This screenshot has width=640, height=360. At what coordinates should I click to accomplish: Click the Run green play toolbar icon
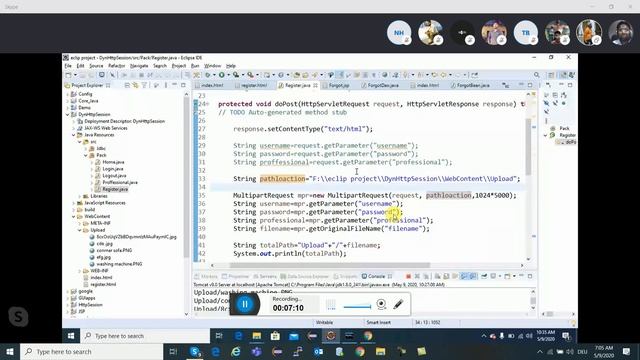tap(222, 75)
